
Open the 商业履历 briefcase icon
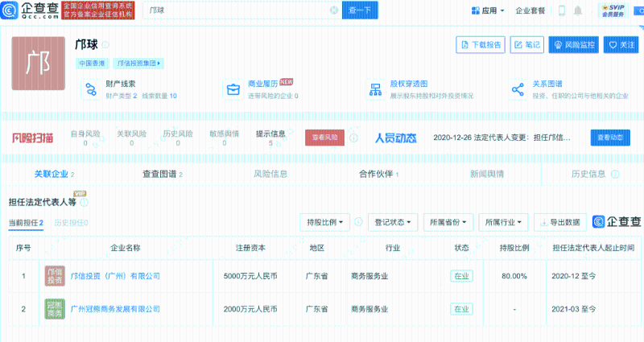tap(233, 89)
